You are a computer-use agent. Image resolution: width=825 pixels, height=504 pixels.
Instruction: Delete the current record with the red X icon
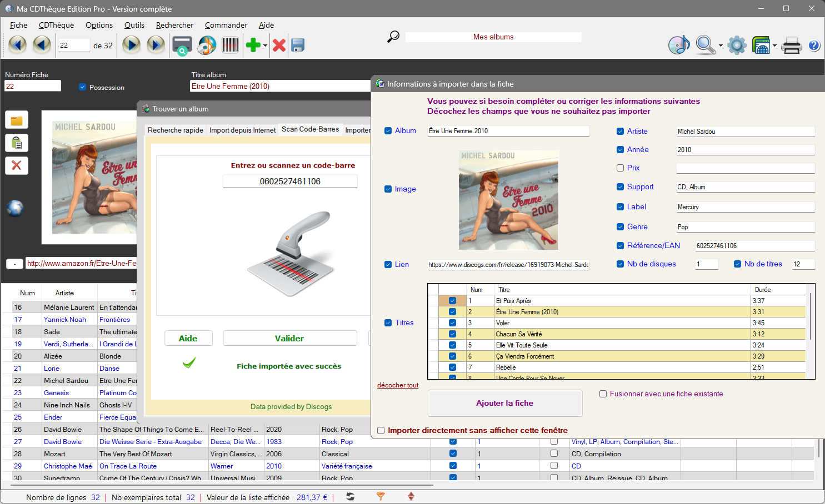pyautogui.click(x=278, y=45)
